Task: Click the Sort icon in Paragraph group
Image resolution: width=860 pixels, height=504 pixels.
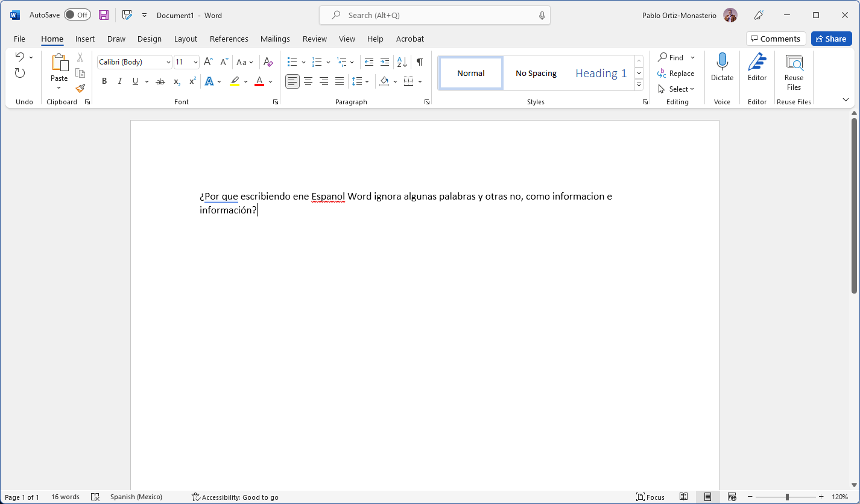Action: [x=402, y=62]
